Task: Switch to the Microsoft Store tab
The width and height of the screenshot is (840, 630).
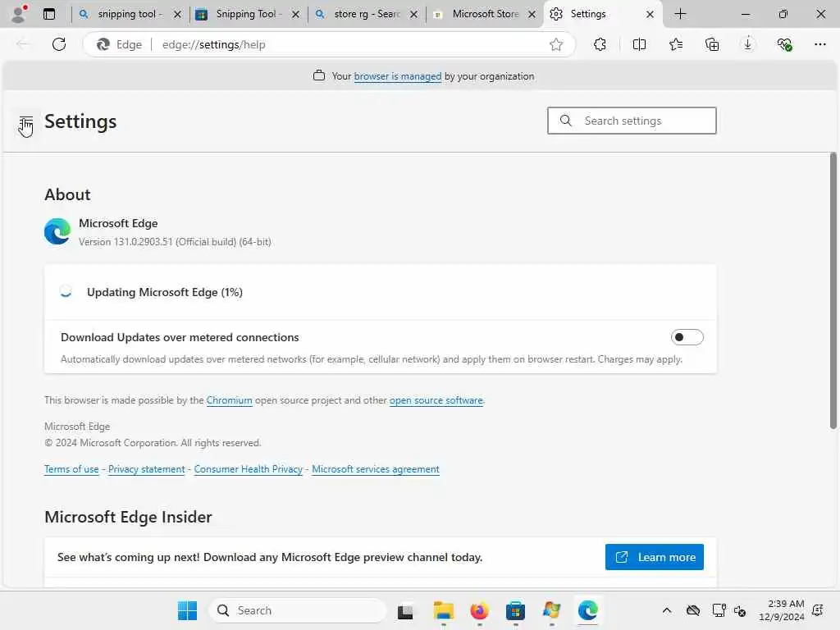Action: pyautogui.click(x=484, y=14)
